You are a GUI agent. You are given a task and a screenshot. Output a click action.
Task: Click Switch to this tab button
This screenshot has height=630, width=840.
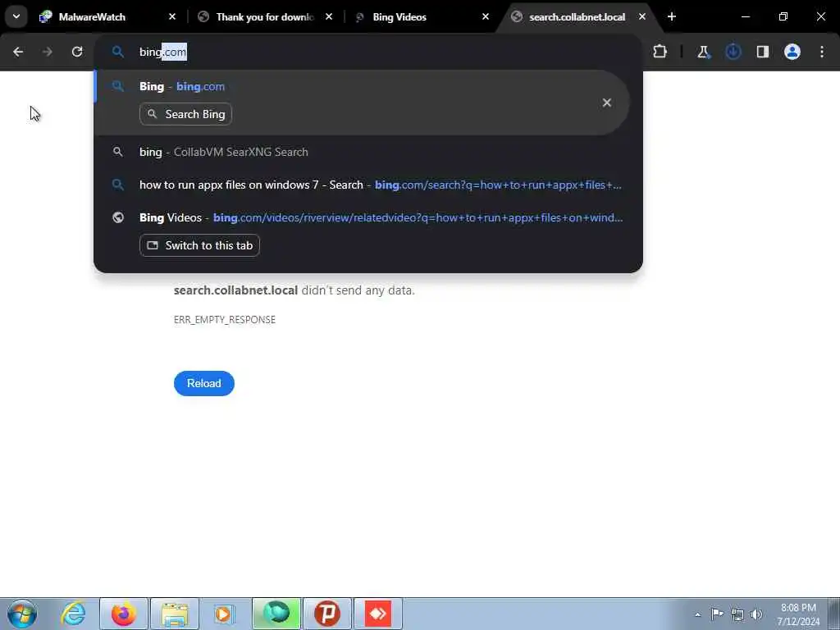coord(200,245)
